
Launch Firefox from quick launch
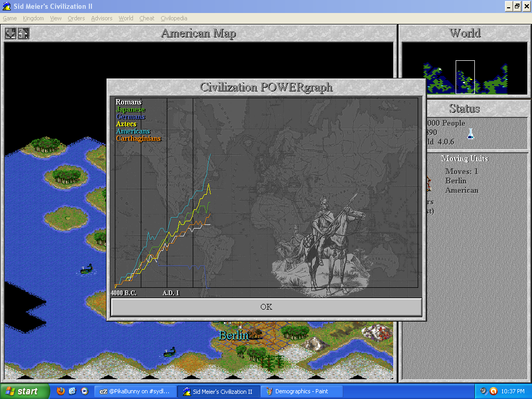coord(60,391)
